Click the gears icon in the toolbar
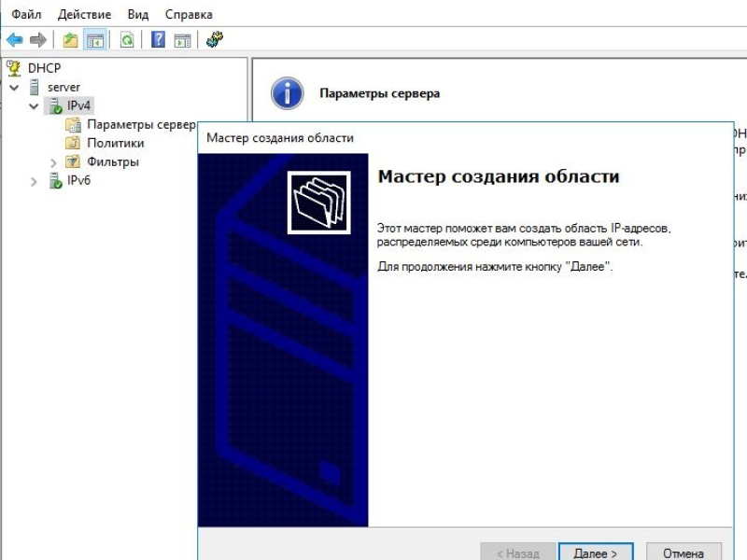 [x=215, y=39]
